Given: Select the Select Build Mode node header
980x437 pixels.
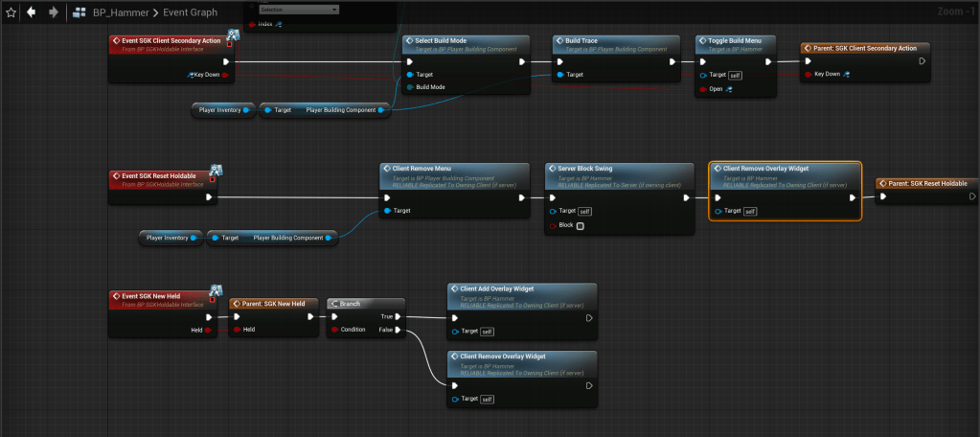Looking at the screenshot, I should (466, 44).
